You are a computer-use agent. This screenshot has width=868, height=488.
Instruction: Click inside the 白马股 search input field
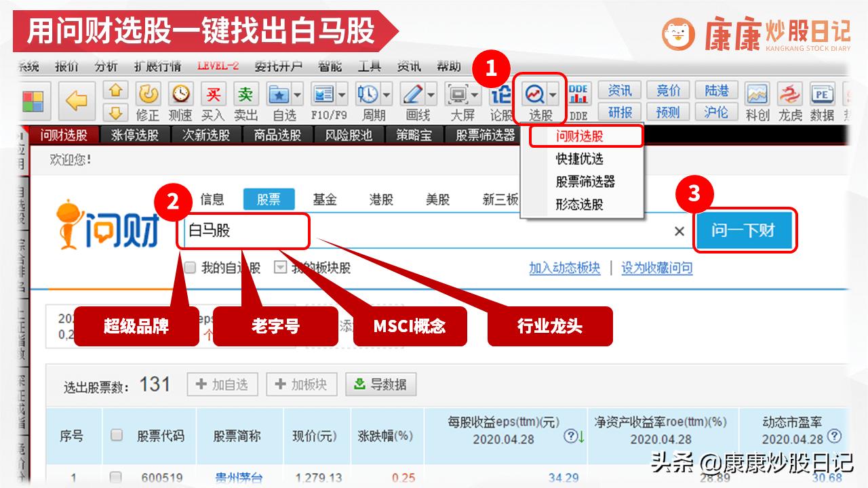[237, 230]
